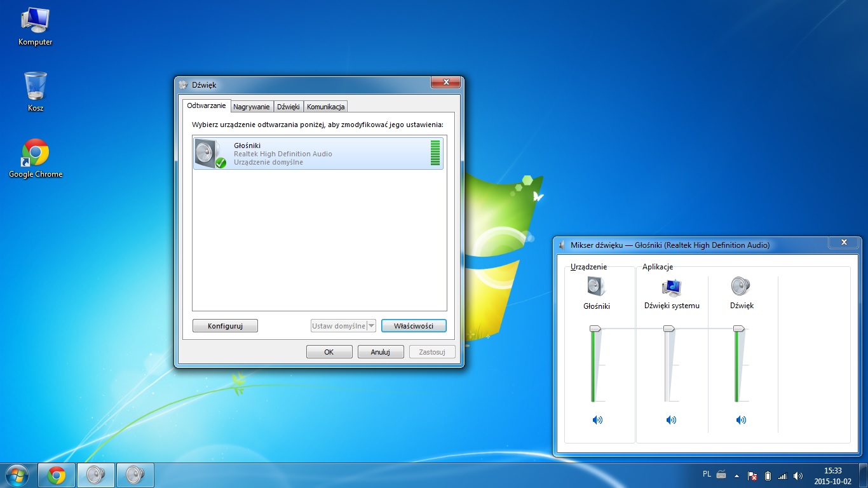The height and width of the screenshot is (488, 868).
Task: Click the Zastosuj button
Action: 432,352
